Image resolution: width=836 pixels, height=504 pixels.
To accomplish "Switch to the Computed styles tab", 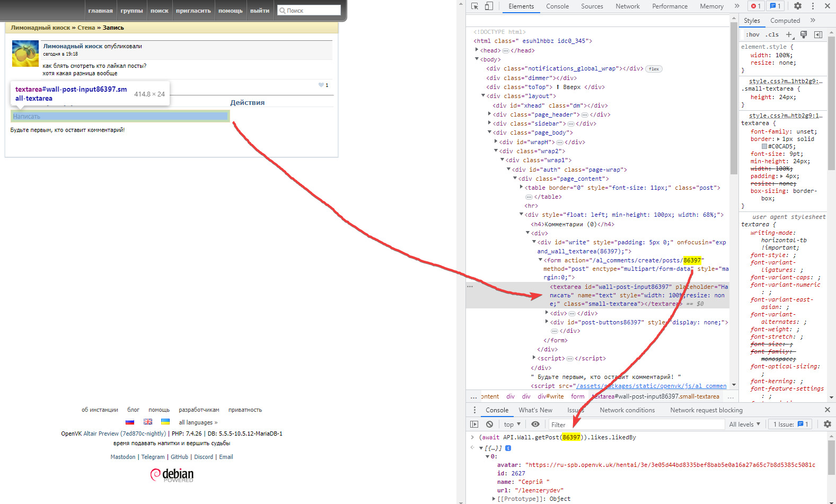I will tap(785, 21).
